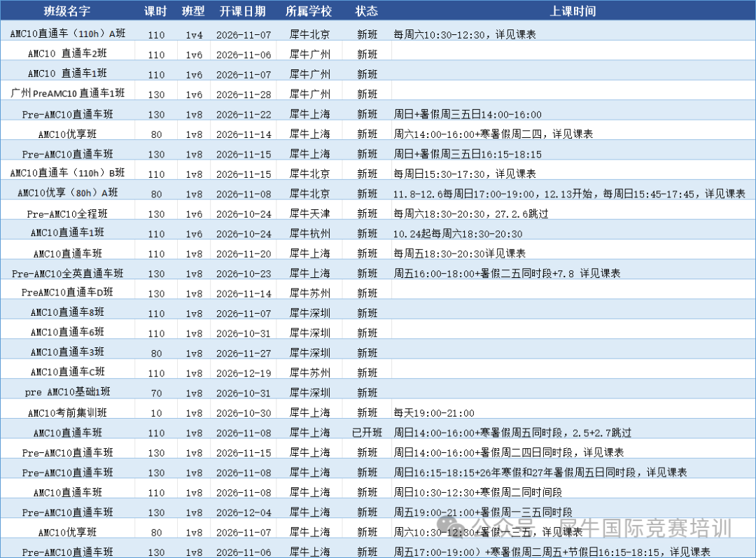
Task: Click schedule 10.24起每周六18:30-20:30
Action: [458, 234]
